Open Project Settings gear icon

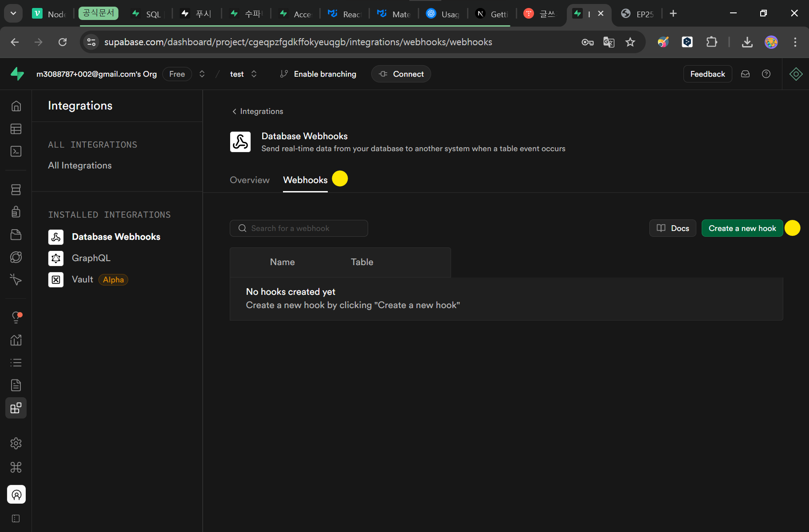16,443
